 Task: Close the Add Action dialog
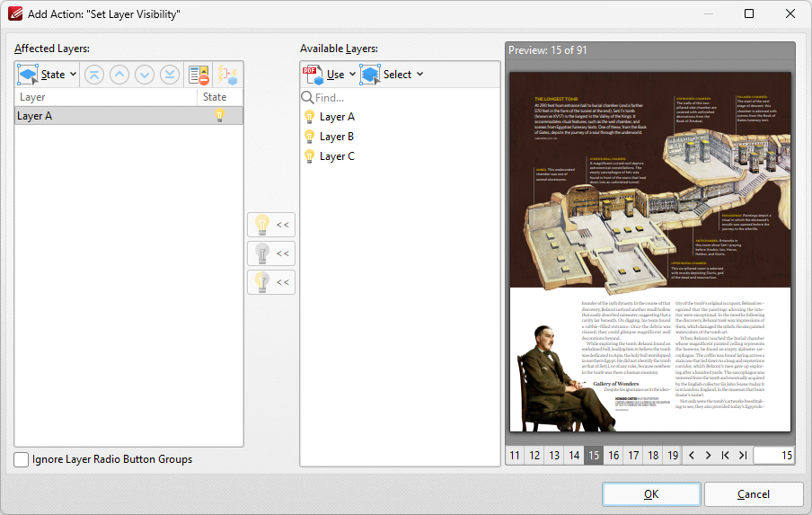point(790,13)
